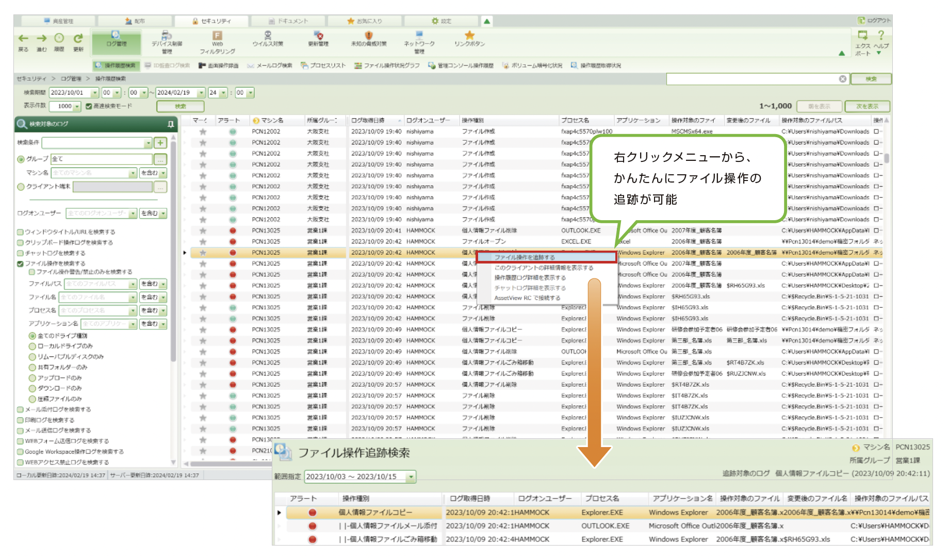Choose ファイル操作を追跡する in context menu
948x560 pixels.
click(546, 257)
